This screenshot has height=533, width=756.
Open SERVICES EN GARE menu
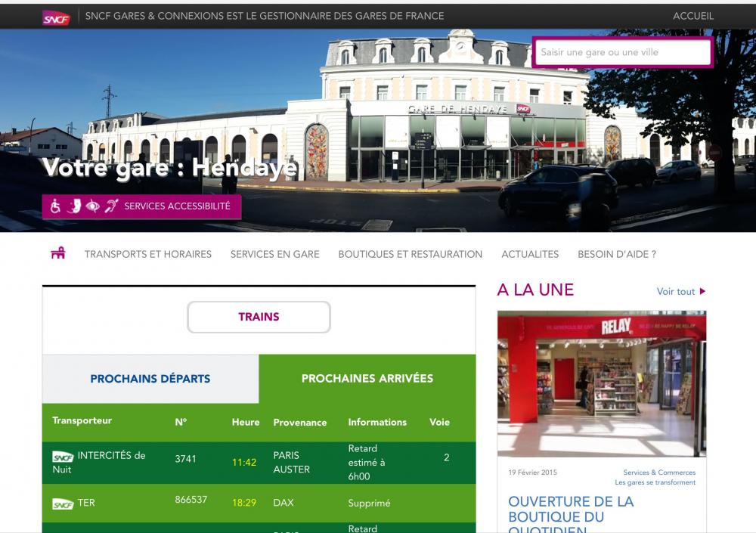click(x=275, y=254)
